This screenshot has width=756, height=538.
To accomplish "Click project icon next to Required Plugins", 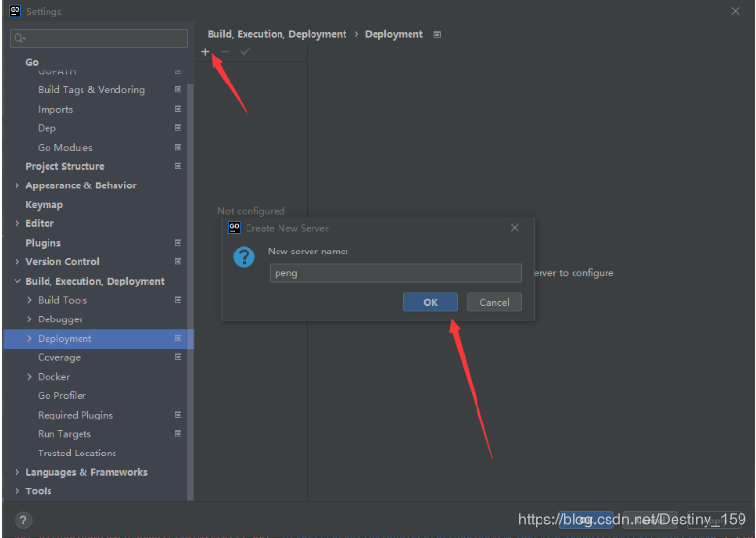I will pyautogui.click(x=178, y=415).
